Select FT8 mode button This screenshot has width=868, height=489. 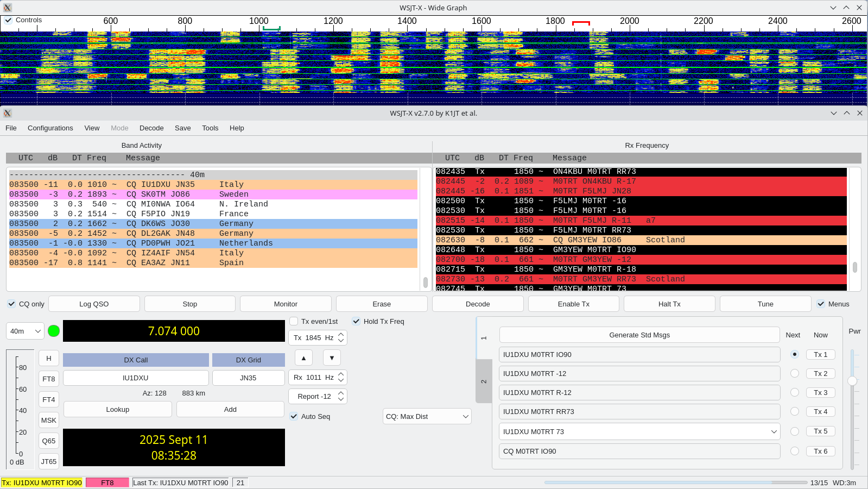49,379
